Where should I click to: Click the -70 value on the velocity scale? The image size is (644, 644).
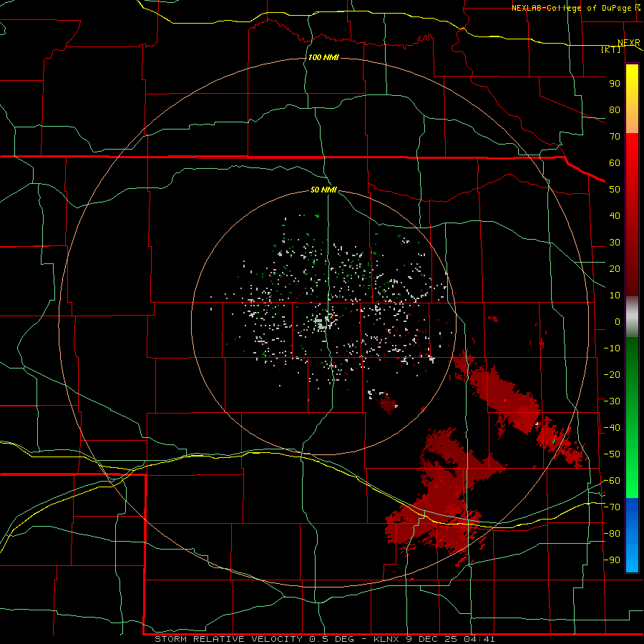[x=612, y=507]
